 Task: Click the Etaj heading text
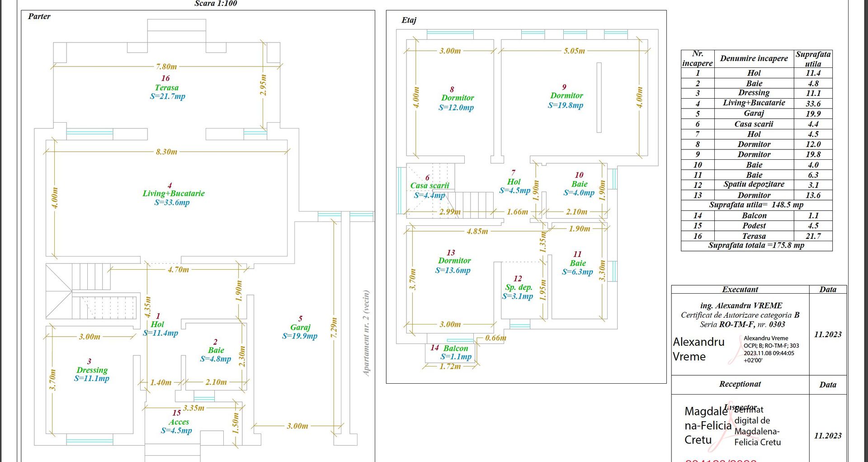tap(409, 20)
